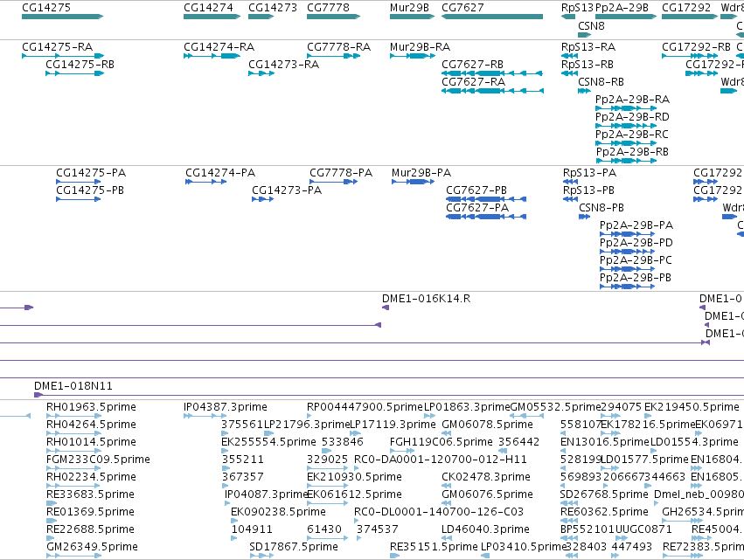Open EST RE60362.5prime
Screen dimensions: 744x560
pos(604,513)
